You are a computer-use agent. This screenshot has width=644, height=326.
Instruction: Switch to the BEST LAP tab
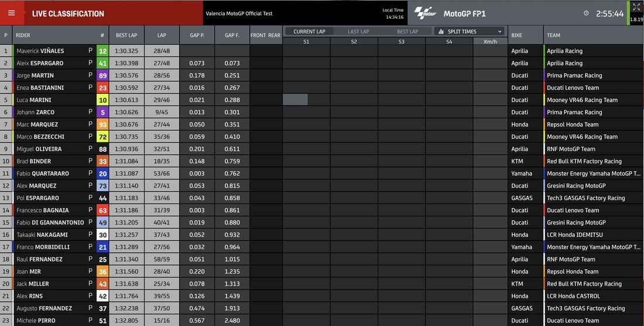407,31
